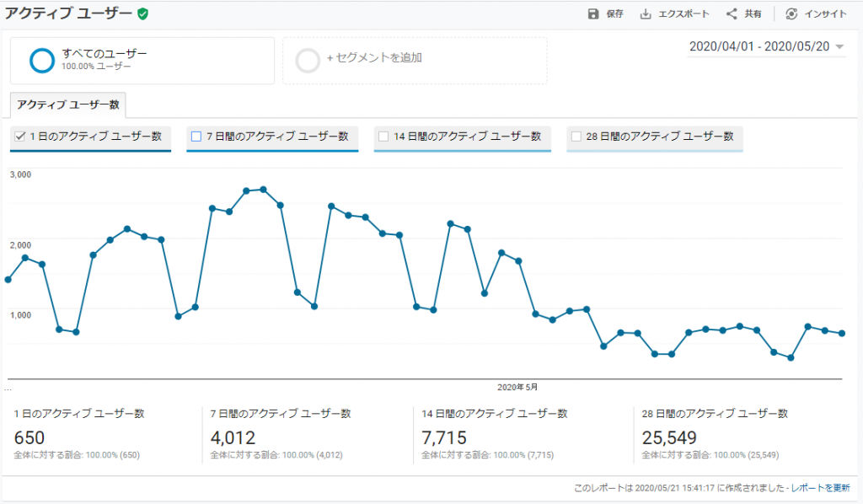Image resolution: width=863 pixels, height=504 pixels.
Task: Click the 4,012 seven-day users value
Action: [x=233, y=438]
